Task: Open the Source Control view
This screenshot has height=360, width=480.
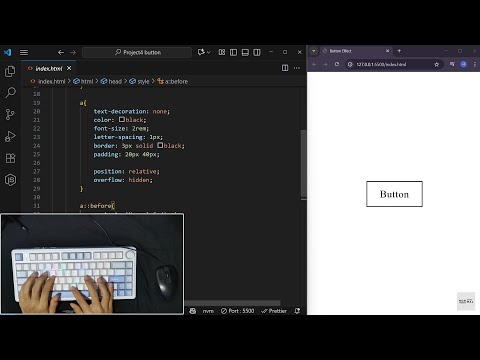Action: click(x=10, y=114)
